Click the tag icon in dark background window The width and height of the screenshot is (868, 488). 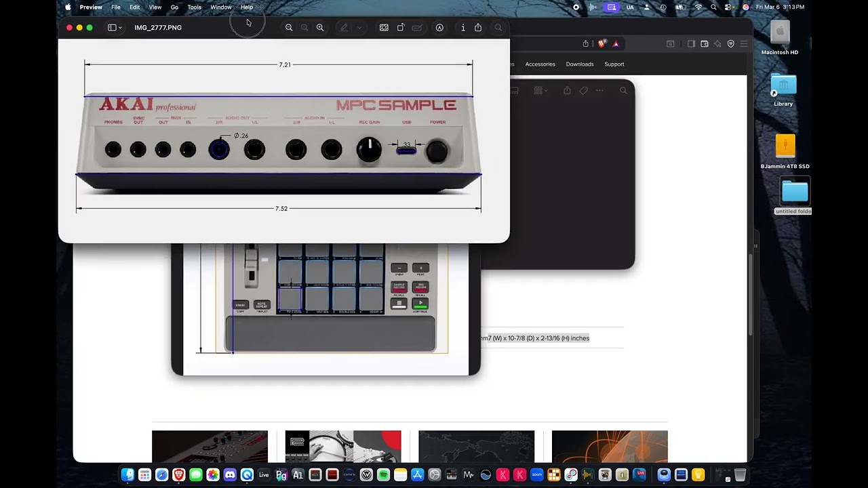click(x=583, y=90)
